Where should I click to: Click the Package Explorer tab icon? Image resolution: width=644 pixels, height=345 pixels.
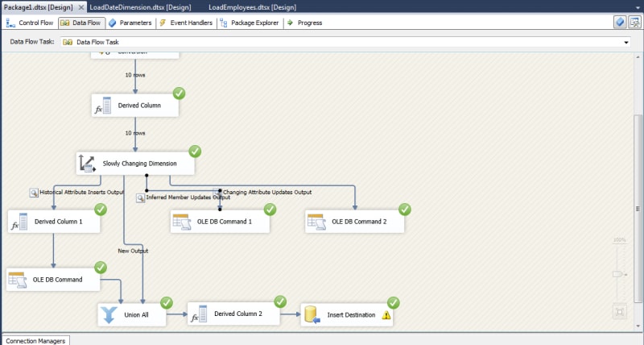click(224, 23)
